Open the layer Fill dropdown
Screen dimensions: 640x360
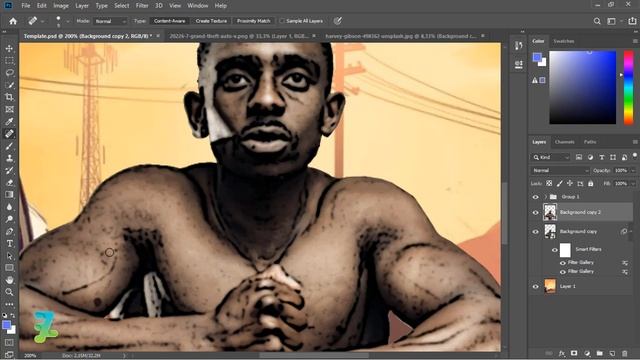click(633, 184)
